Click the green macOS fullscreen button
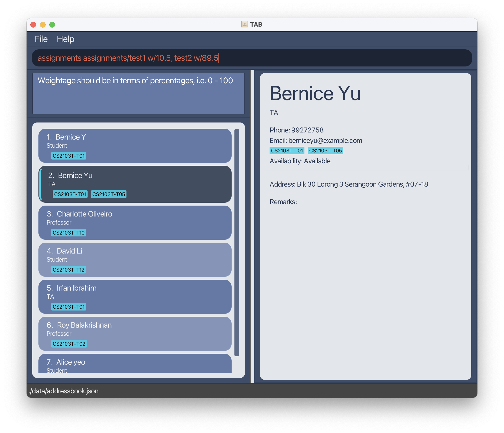Viewport: 504px width, 433px height. coord(52,25)
